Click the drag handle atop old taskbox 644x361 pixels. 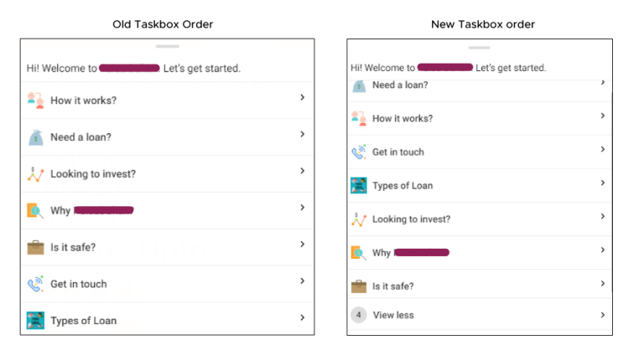[x=168, y=45]
